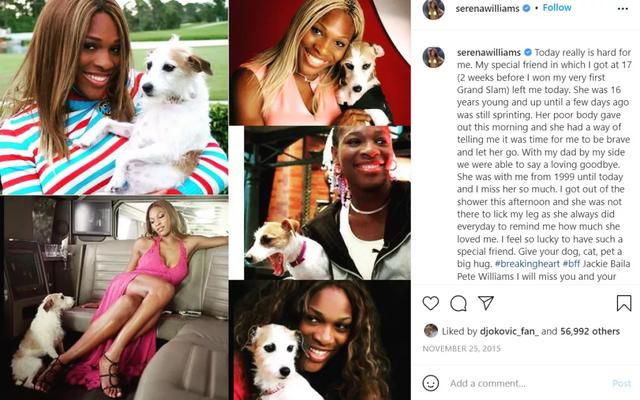
Task: Open the #bff hashtag link
Action: (x=571, y=264)
